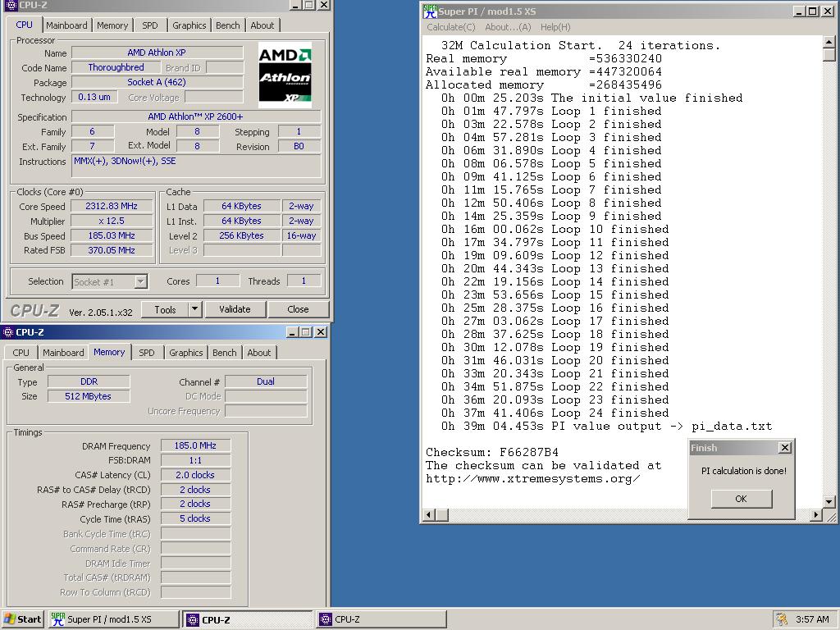Screen dimensions: 840x630
Task: Click the Specification field AMD Athlon XP 2600+
Action: [195, 116]
